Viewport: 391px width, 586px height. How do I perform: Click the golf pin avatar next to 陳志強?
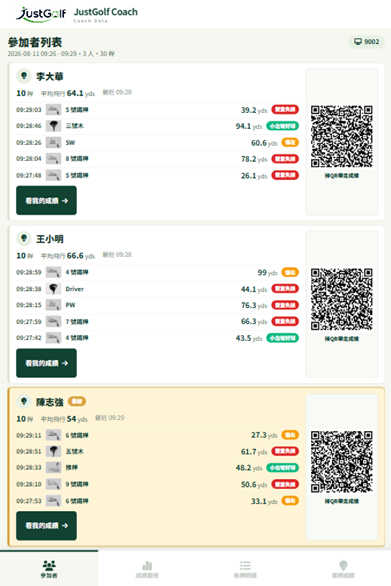tap(24, 401)
